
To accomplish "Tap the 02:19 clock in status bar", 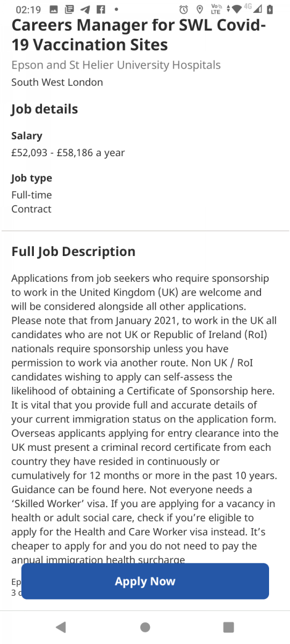I will [x=27, y=10].
